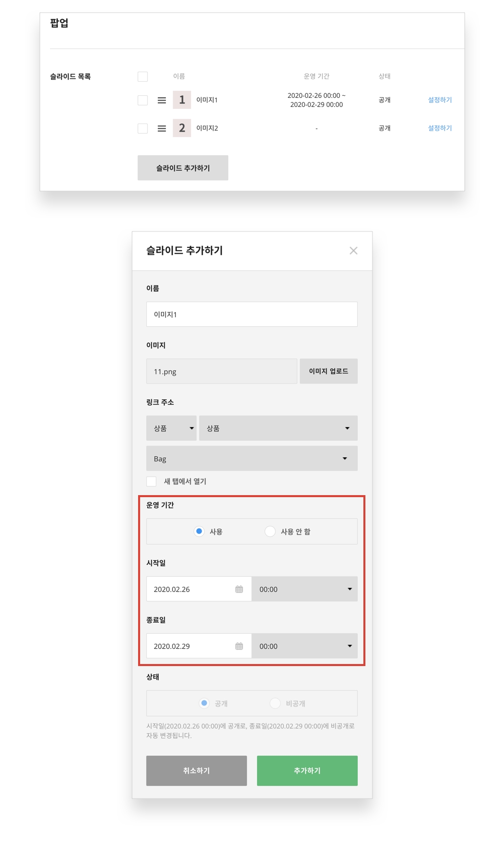
Task: Expand the Bag product dropdown
Action: [x=251, y=458]
